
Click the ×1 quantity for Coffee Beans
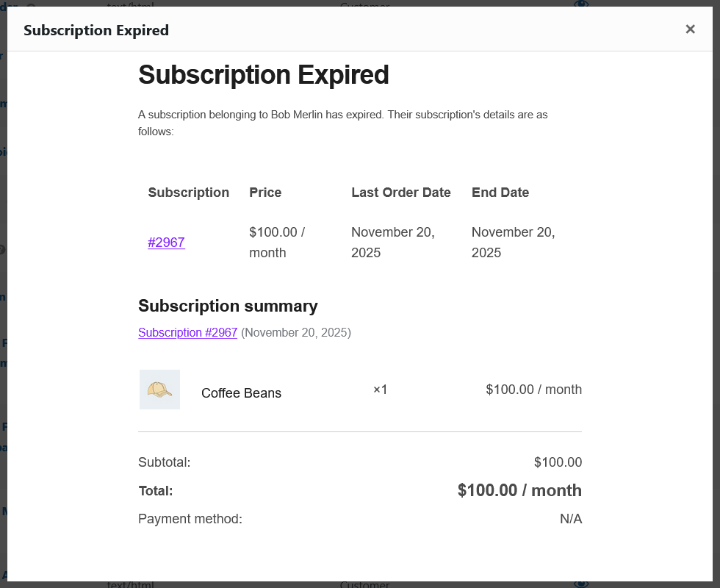[380, 390]
